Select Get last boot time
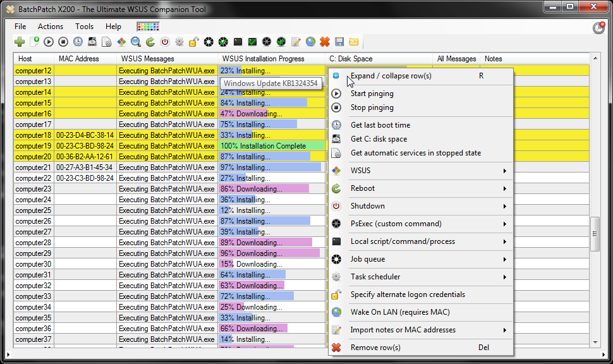The width and height of the screenshot is (613, 364). 380,125
